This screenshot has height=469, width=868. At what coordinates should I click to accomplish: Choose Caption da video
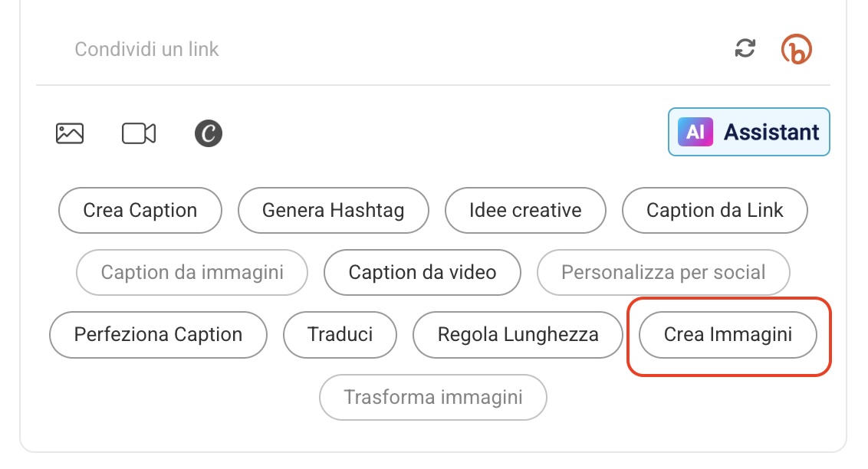pyautogui.click(x=422, y=272)
